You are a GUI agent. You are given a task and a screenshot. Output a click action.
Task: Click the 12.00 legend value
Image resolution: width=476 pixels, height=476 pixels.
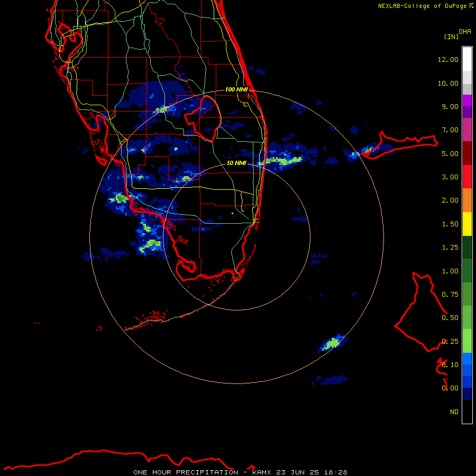[448, 59]
